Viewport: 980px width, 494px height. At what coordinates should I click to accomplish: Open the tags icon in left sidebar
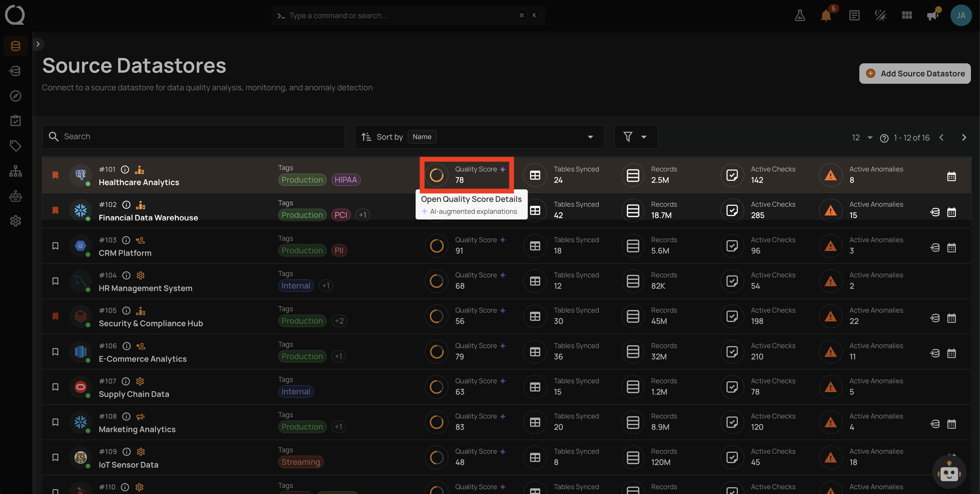point(16,146)
